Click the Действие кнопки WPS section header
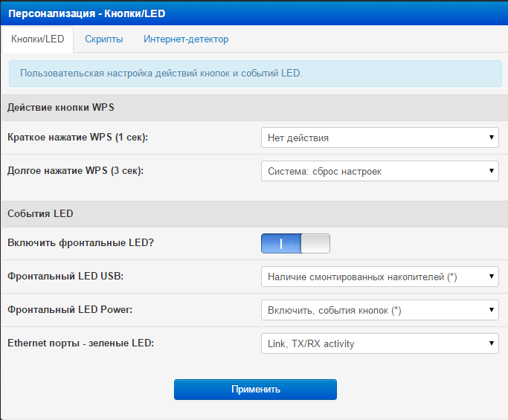 (61, 108)
